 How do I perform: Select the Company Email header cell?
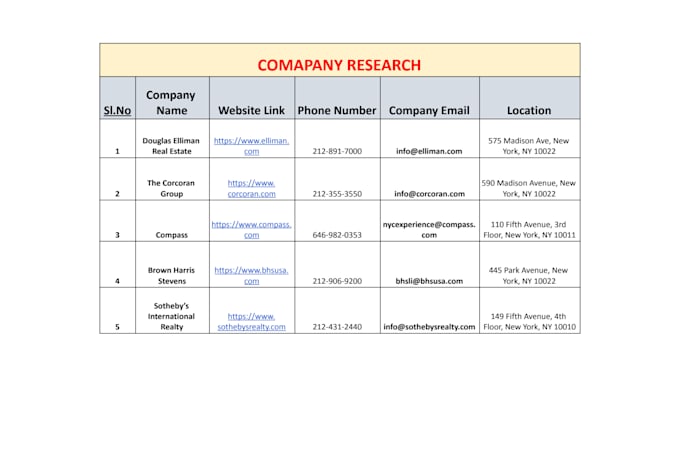pos(430,98)
